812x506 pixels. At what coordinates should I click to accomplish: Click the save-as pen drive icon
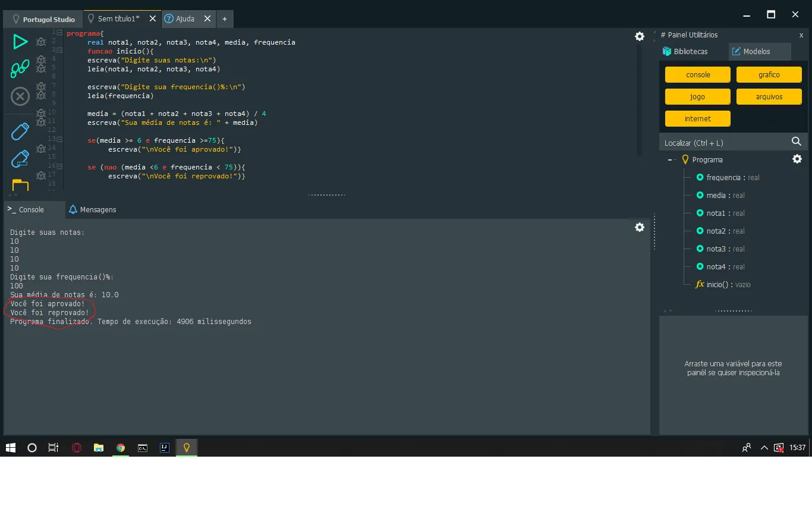[x=20, y=159]
